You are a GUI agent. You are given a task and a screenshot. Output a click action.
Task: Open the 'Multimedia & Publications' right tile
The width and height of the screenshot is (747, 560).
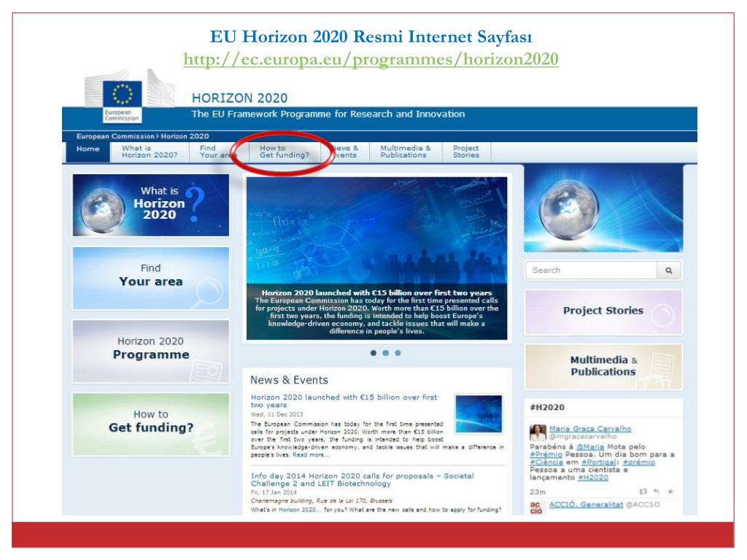click(x=603, y=367)
